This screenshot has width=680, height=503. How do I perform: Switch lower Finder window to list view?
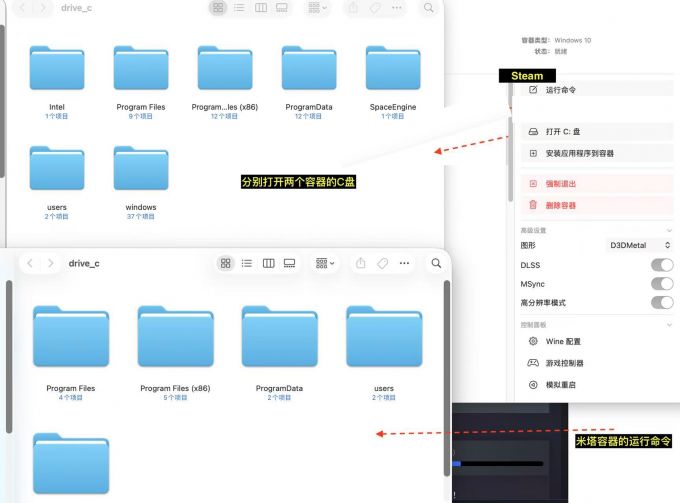click(x=247, y=263)
